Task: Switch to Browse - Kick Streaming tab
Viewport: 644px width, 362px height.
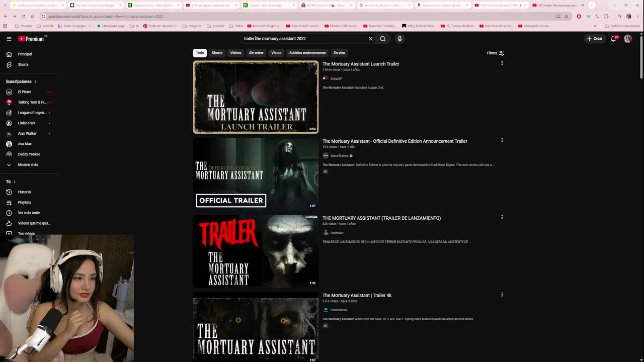Action: [x=269, y=6]
